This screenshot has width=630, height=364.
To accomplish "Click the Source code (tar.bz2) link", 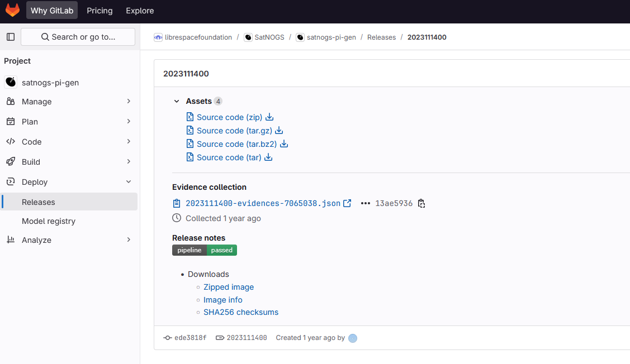I will [x=236, y=144].
